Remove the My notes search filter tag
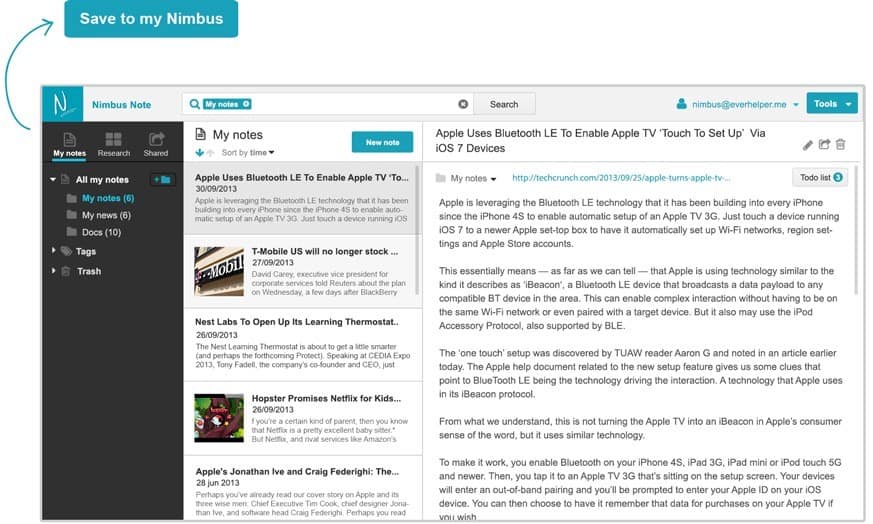Image resolution: width=873 pixels, height=524 pixels. point(246,104)
